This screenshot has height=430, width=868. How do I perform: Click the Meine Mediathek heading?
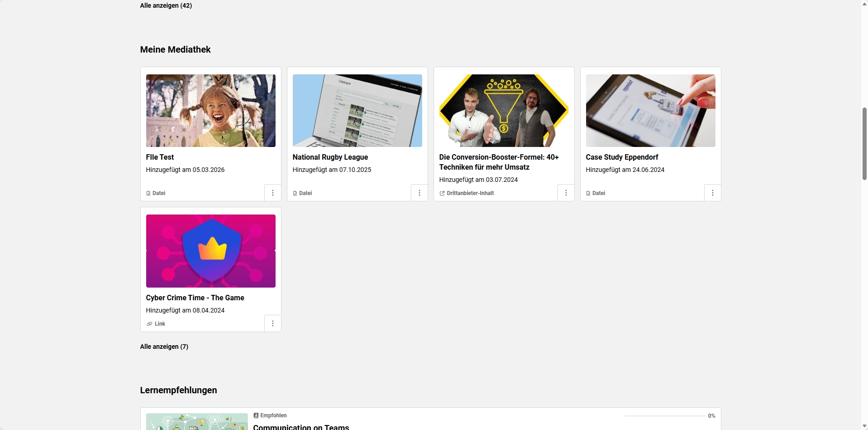(175, 49)
